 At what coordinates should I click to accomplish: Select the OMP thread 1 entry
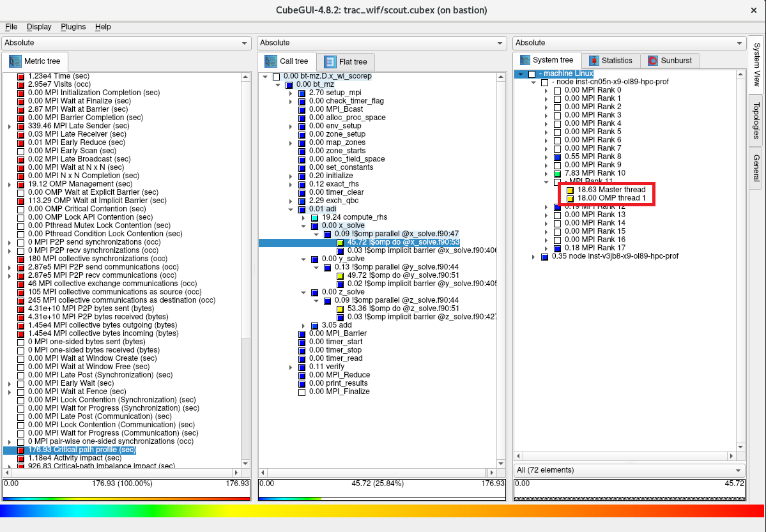611,199
